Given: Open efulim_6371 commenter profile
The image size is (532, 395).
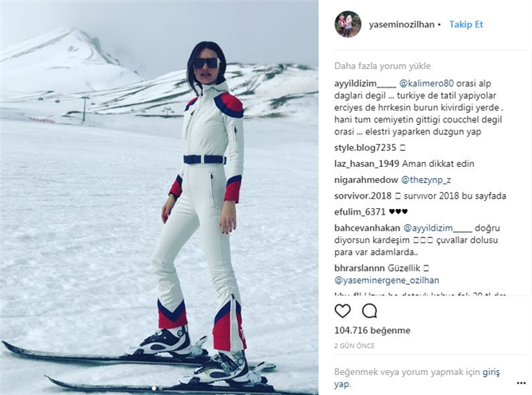Looking at the screenshot, I should [360, 212].
